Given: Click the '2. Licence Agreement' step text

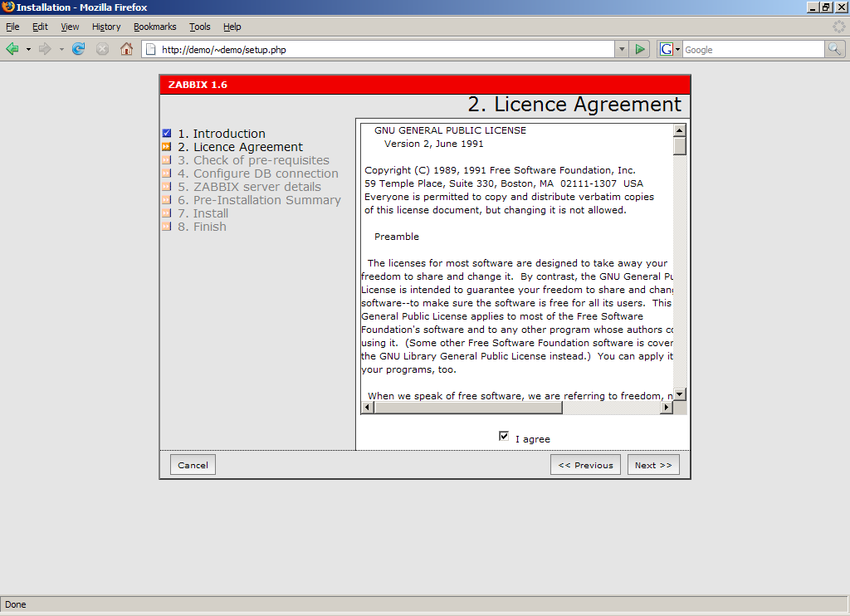Looking at the screenshot, I should click(x=240, y=147).
